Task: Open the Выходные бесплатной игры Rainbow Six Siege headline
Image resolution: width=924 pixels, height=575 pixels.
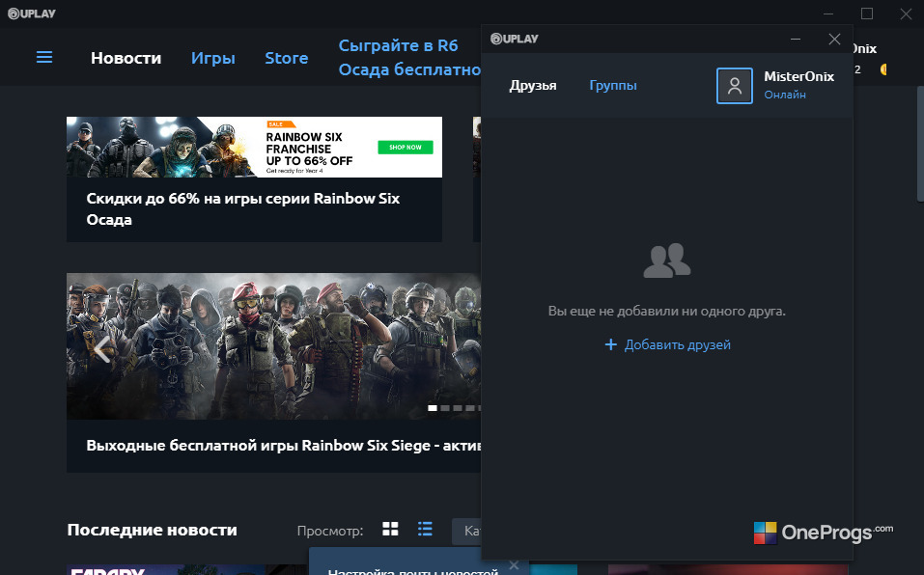Action: pos(284,446)
